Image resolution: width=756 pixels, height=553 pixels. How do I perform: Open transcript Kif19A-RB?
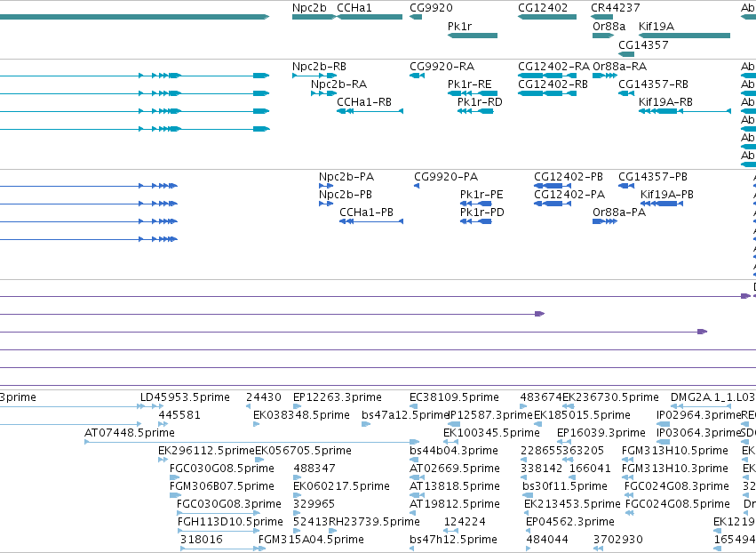(x=665, y=102)
